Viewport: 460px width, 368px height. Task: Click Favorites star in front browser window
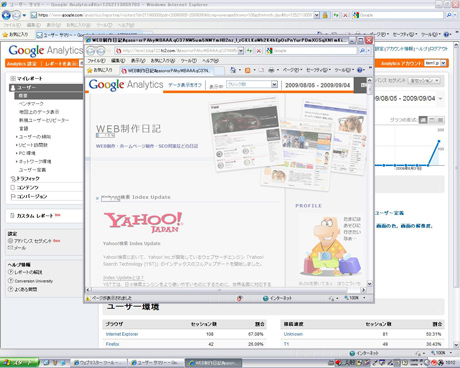coord(89,70)
